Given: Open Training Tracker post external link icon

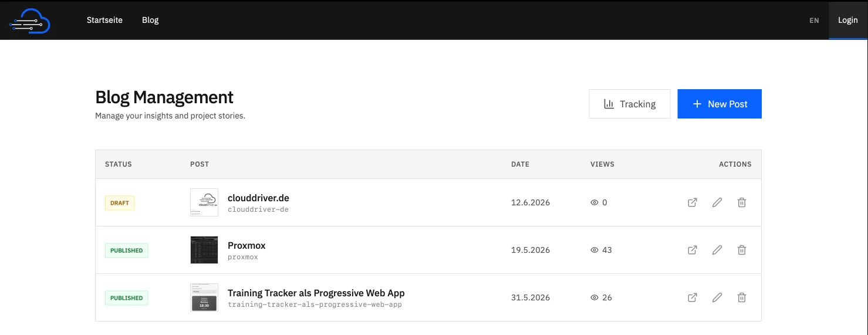Looking at the screenshot, I should 693,297.
